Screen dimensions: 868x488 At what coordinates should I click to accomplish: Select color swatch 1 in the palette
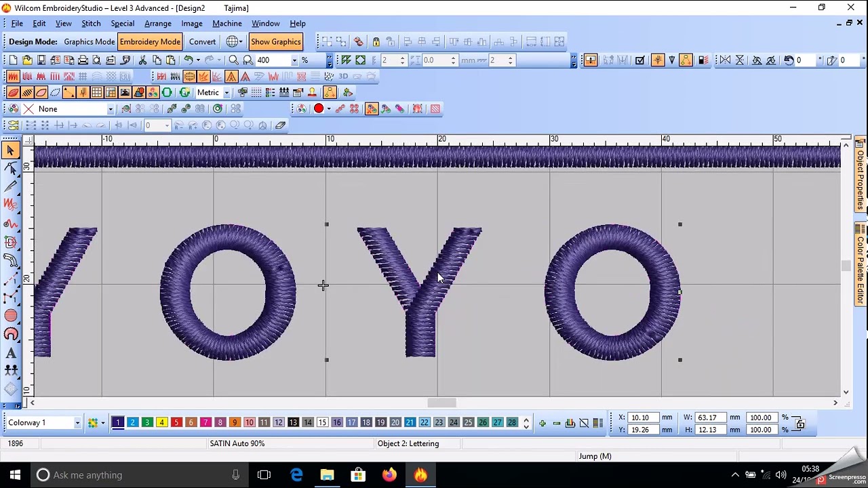(x=118, y=423)
